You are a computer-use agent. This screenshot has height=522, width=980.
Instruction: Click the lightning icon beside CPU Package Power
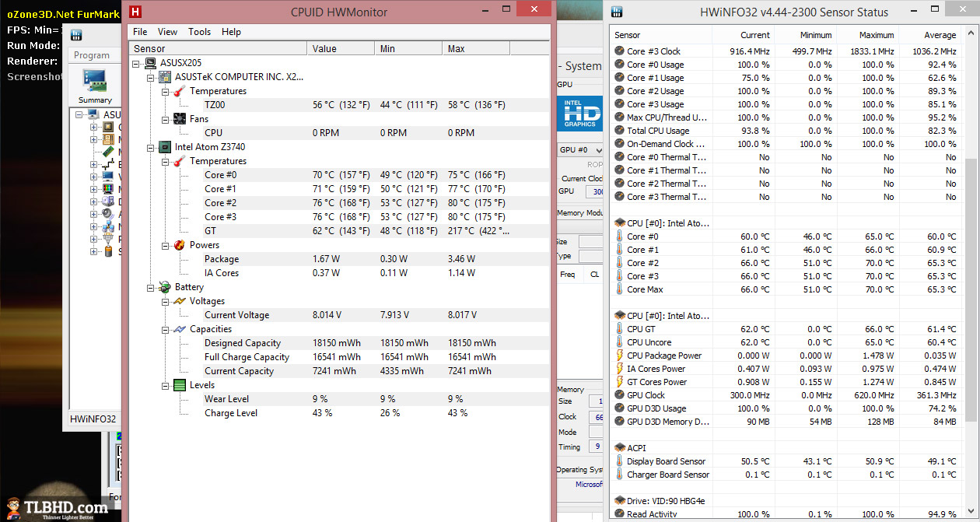click(x=619, y=356)
